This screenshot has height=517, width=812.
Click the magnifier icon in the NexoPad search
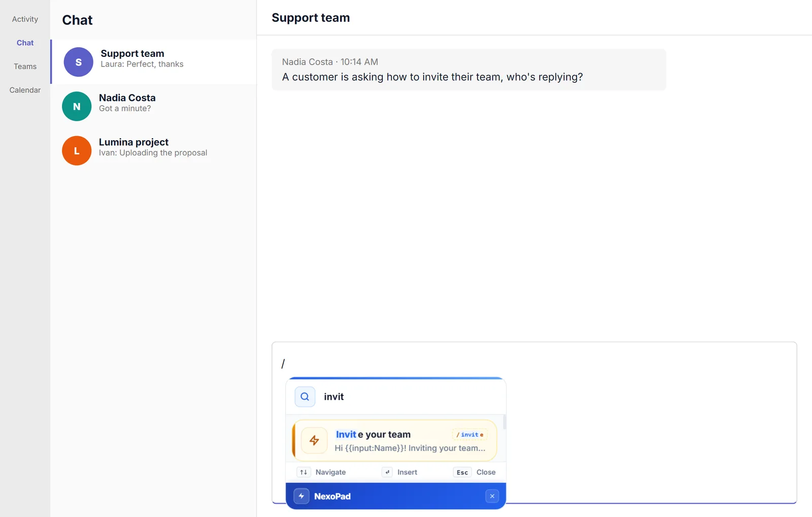(305, 397)
